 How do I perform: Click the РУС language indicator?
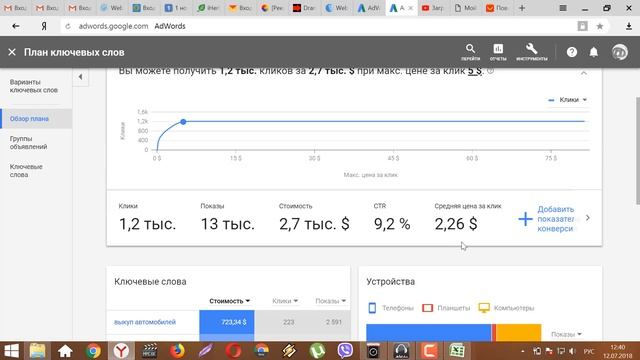(589, 351)
